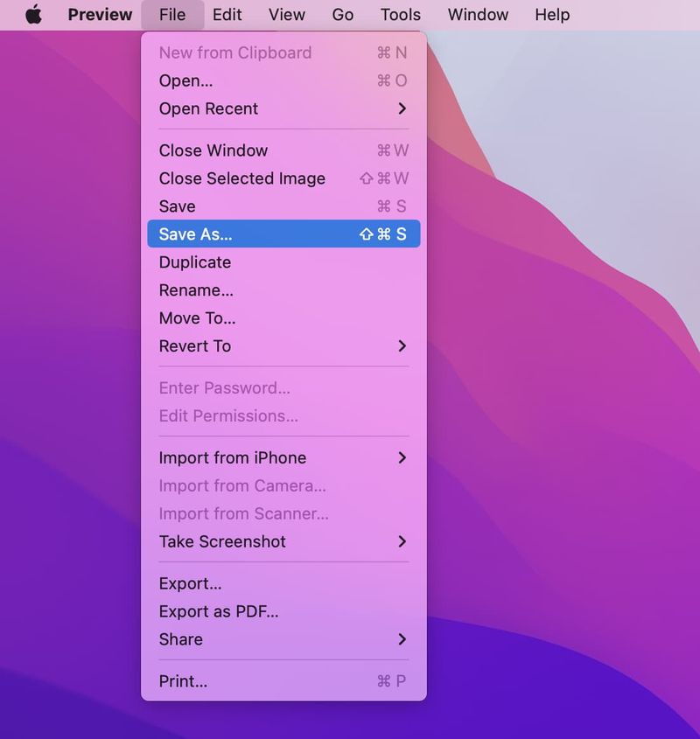This screenshot has width=700, height=739.
Task: Open the Preview application menu
Action: tap(100, 15)
